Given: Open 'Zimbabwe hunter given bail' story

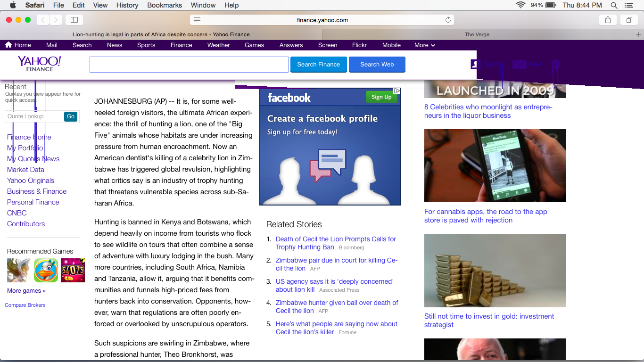Looking at the screenshot, I should tap(337, 306).
